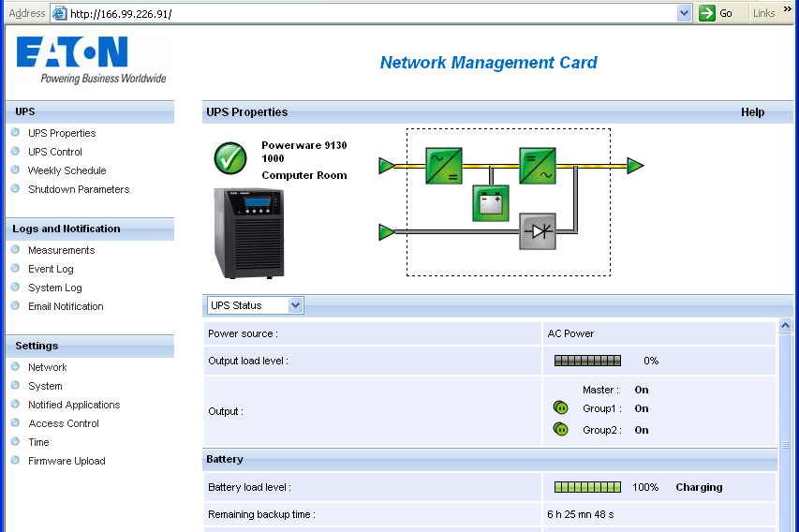Click the Master output 'On' status
Screen dimensions: 799x532
(642, 390)
